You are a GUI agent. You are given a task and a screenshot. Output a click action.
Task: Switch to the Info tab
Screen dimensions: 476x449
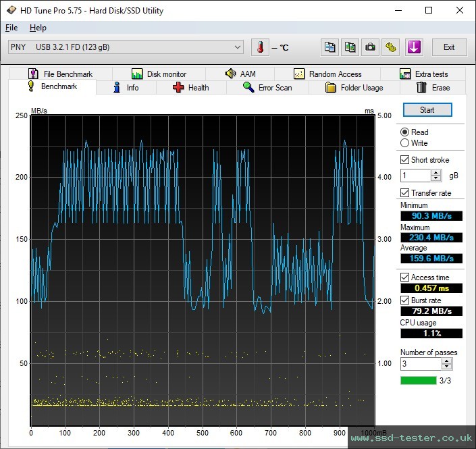[126, 87]
